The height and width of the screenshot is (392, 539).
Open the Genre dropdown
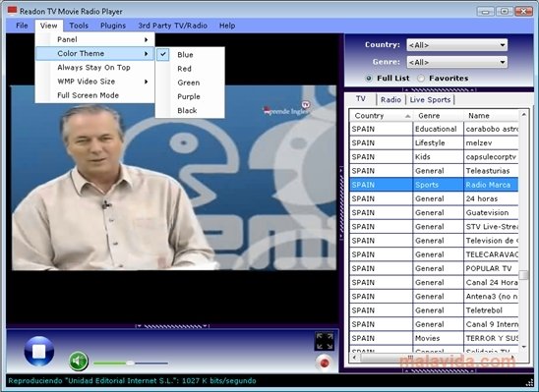pyautogui.click(x=456, y=62)
